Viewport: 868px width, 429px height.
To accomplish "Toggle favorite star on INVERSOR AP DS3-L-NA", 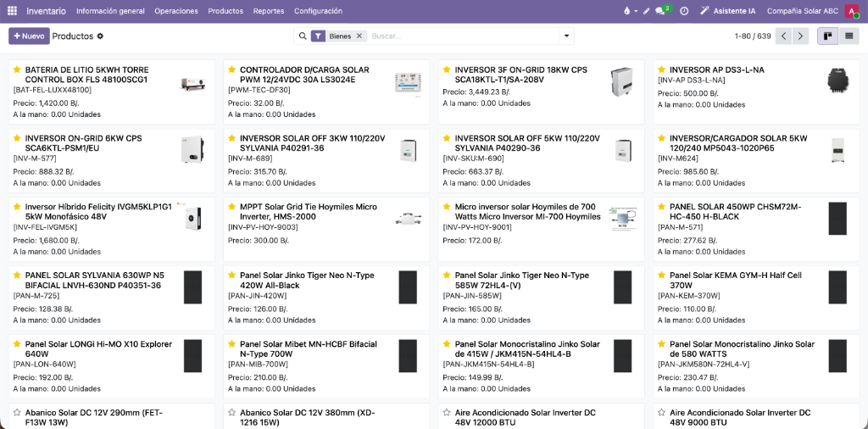I will point(661,70).
